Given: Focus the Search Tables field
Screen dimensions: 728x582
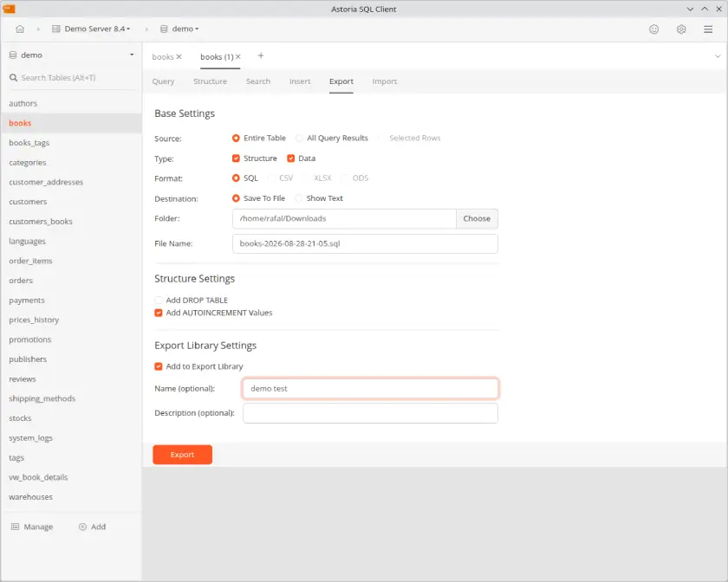Looking at the screenshot, I should [x=72, y=77].
